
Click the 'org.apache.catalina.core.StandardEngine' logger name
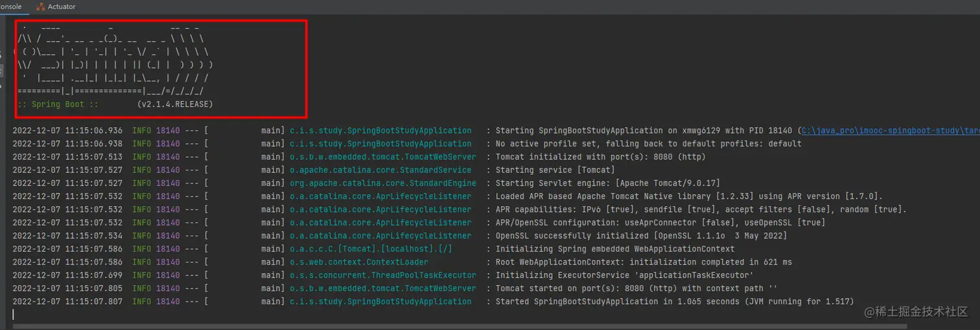pos(383,183)
